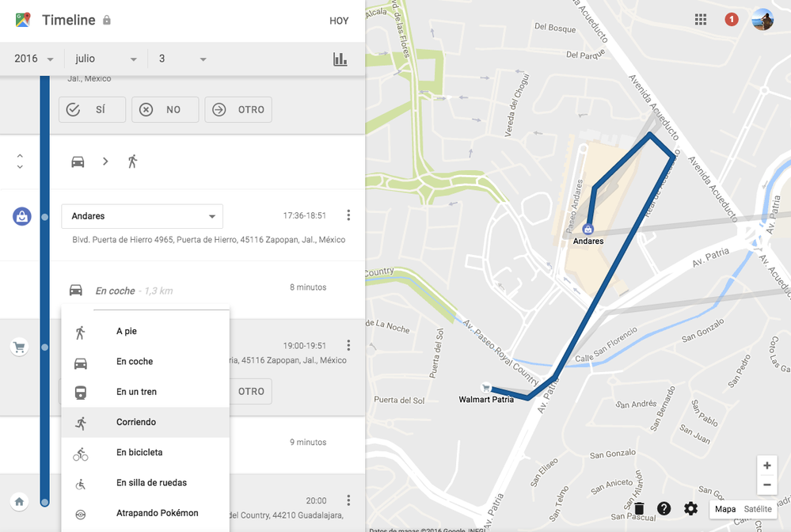Open the help question mark icon

coord(664,509)
